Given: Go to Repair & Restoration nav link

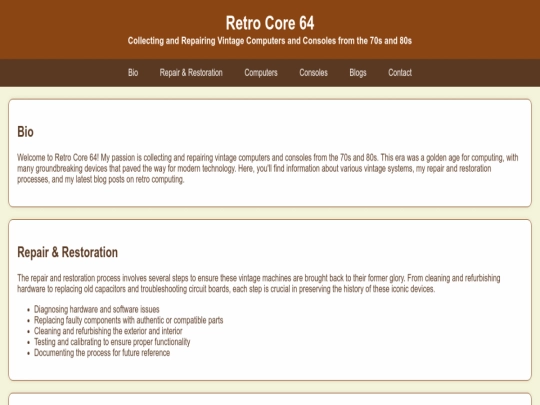Looking at the screenshot, I should [191, 73].
